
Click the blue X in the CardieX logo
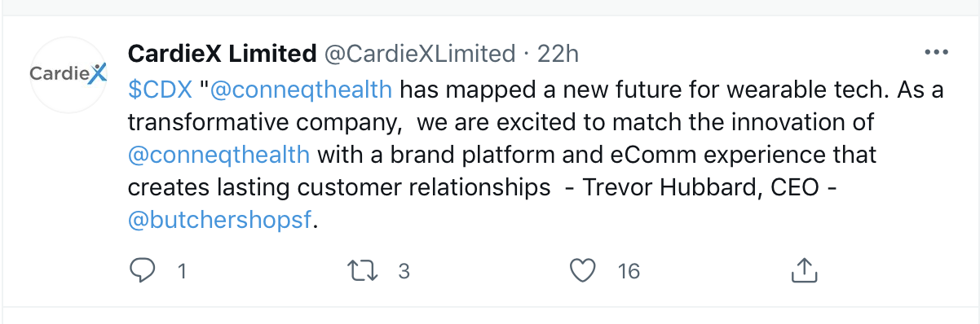(97, 73)
